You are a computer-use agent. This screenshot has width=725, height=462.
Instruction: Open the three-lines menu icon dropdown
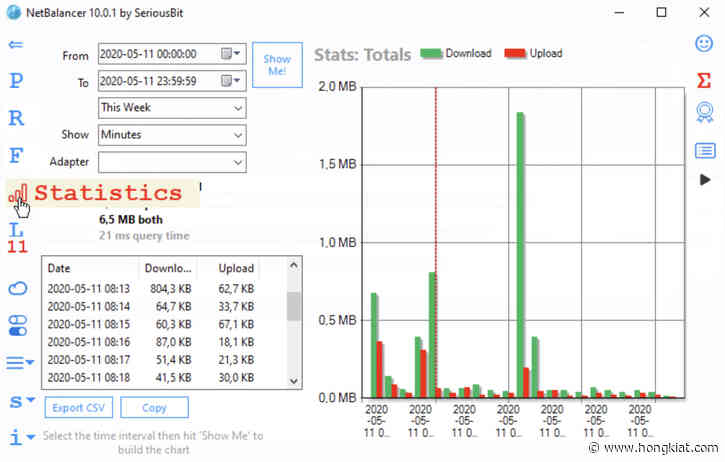(x=20, y=363)
